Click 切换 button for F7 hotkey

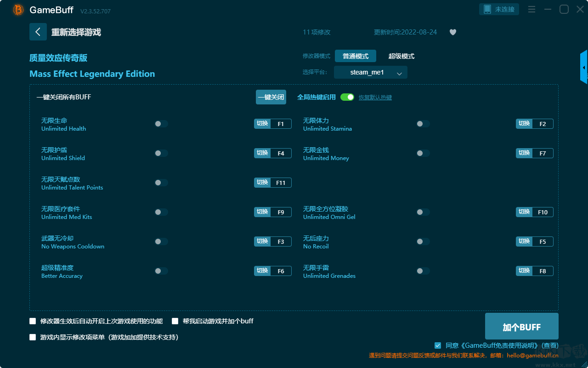524,153
